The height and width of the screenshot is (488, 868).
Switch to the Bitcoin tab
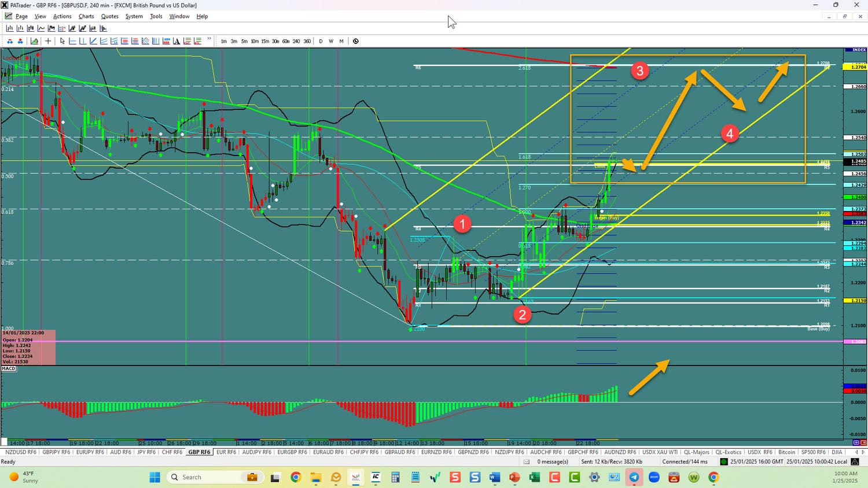tap(786, 452)
